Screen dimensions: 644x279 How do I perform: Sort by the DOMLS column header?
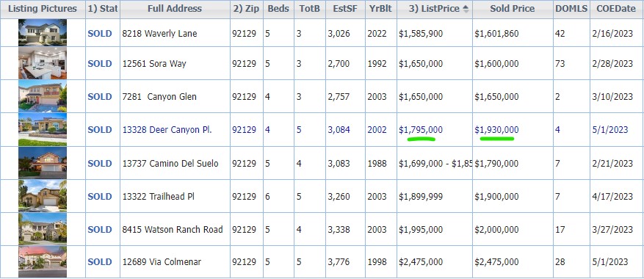[x=571, y=9]
